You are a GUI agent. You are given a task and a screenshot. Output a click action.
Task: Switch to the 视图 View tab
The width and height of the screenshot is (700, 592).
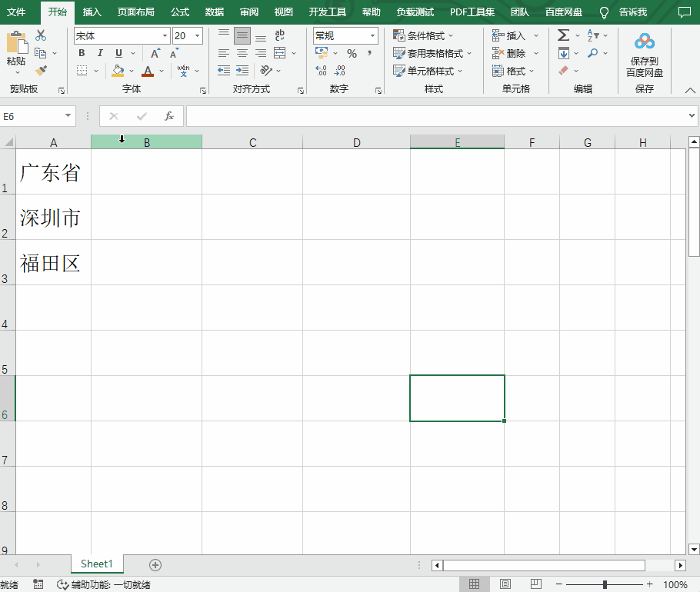tap(284, 12)
